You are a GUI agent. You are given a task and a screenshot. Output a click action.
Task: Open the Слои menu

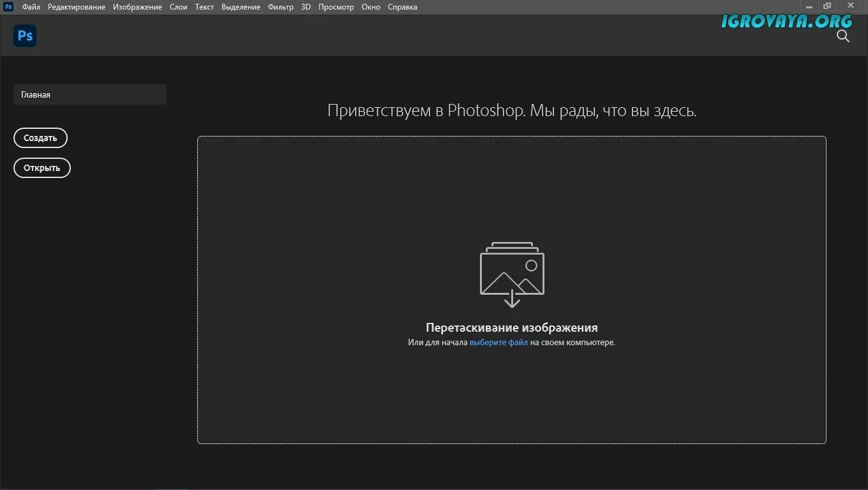coord(179,7)
